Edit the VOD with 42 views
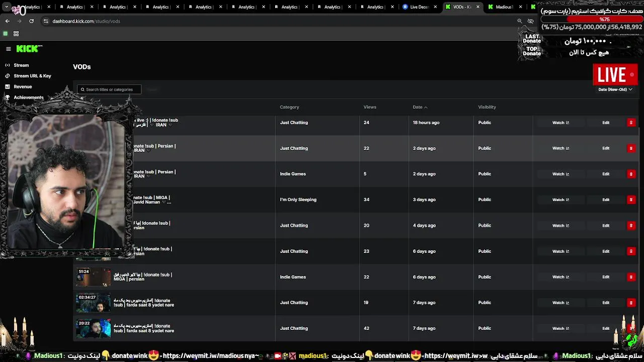The height and width of the screenshot is (362, 644). tap(606, 328)
